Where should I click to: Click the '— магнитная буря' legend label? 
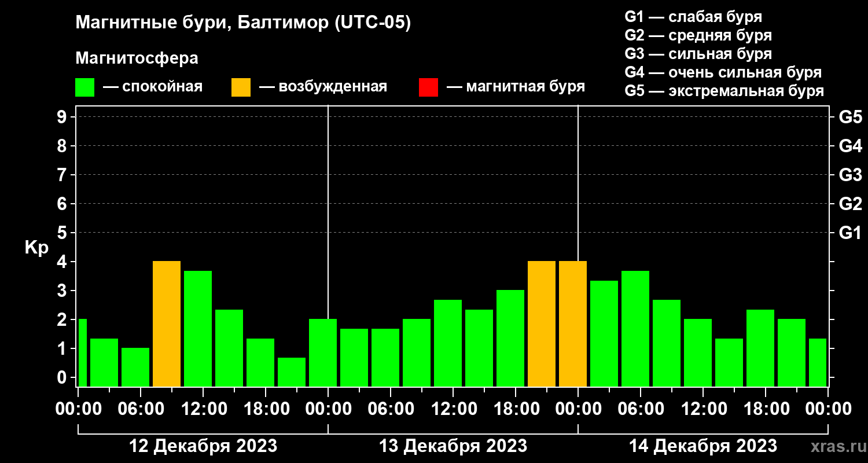(516, 87)
